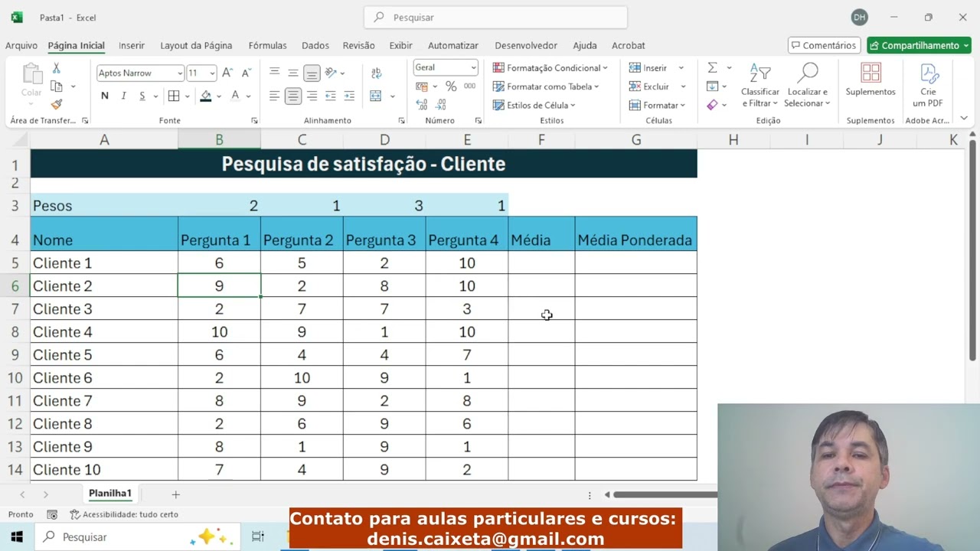Increase font size with the large A icon
This screenshot has height=551, width=980.
click(x=228, y=73)
